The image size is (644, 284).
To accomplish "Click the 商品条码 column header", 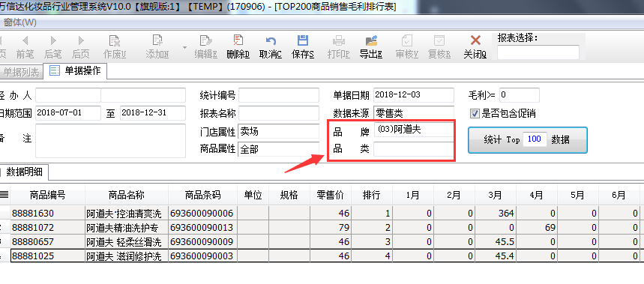I will pyautogui.click(x=203, y=195).
